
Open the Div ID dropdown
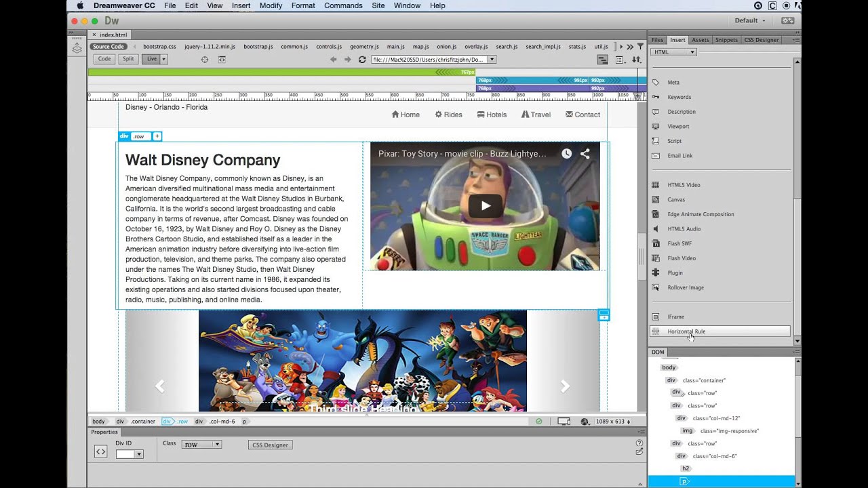point(139,454)
